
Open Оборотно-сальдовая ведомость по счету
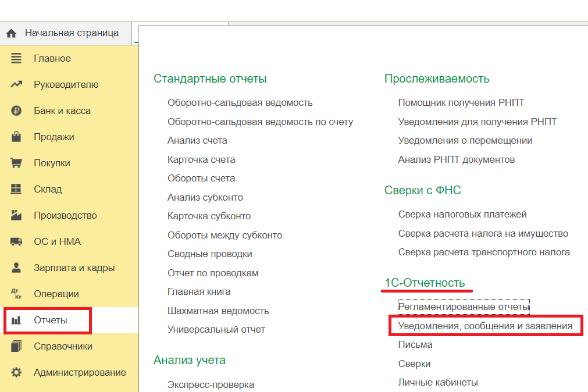click(x=260, y=122)
